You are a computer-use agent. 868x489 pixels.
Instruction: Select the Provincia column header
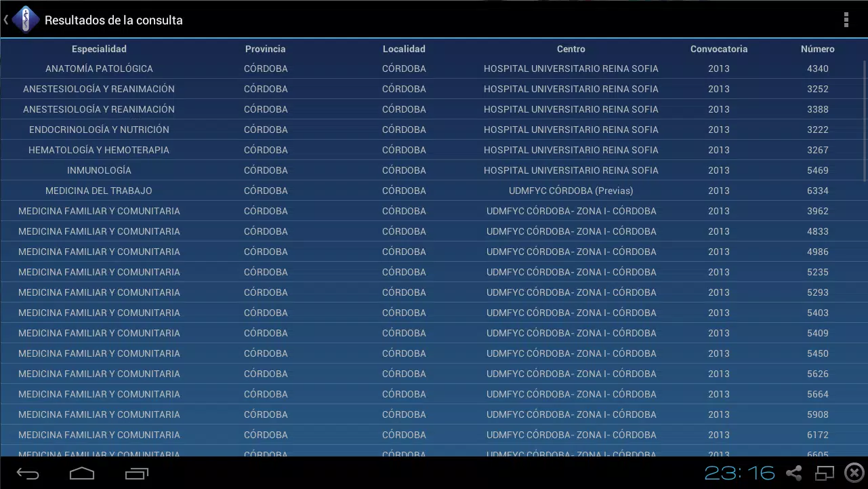tap(266, 49)
